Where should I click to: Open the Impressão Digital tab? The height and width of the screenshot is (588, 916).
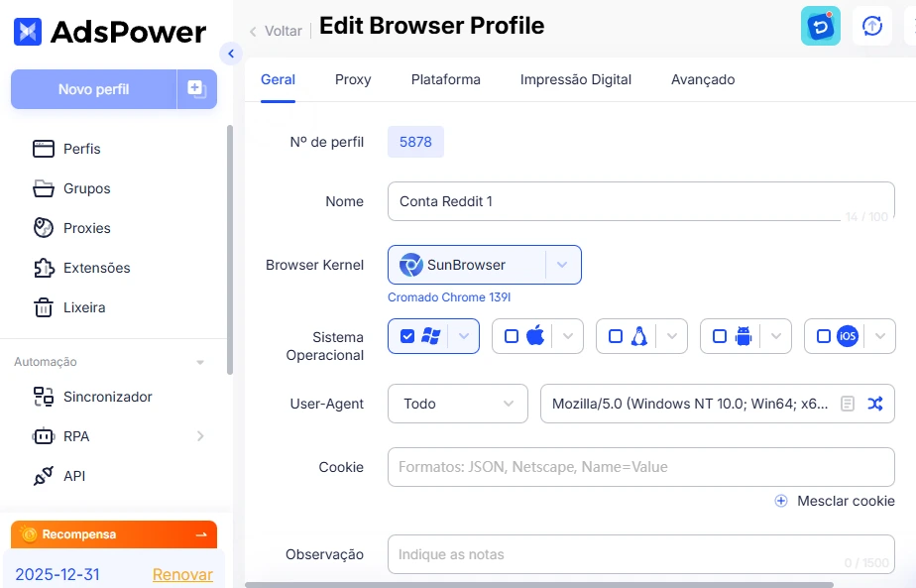point(575,79)
